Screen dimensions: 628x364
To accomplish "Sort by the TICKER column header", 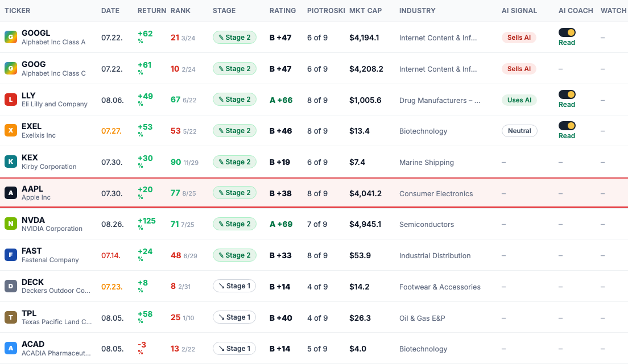I will (x=17, y=11).
